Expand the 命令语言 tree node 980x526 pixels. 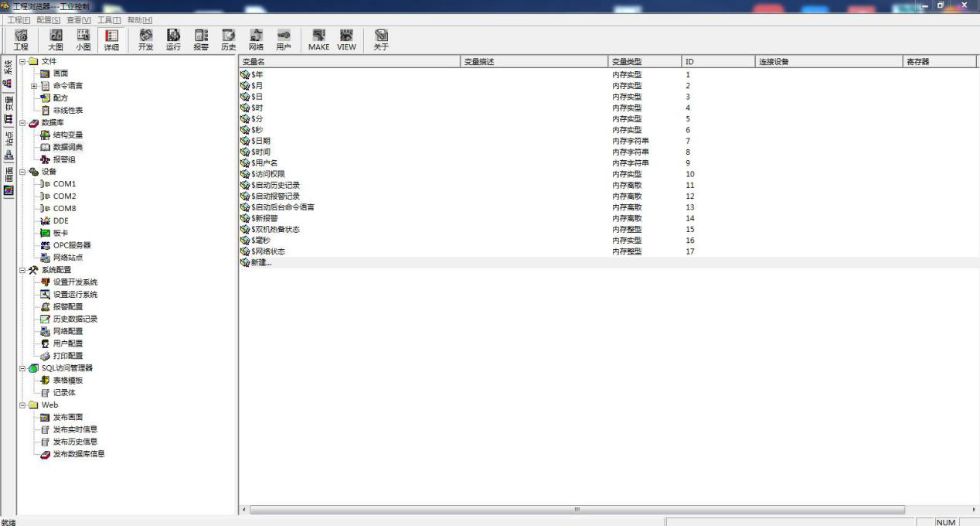[34, 86]
